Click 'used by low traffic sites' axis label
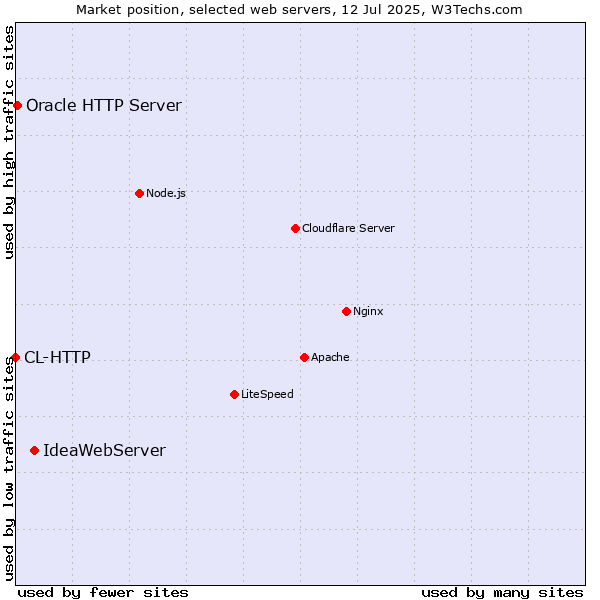 [8, 469]
